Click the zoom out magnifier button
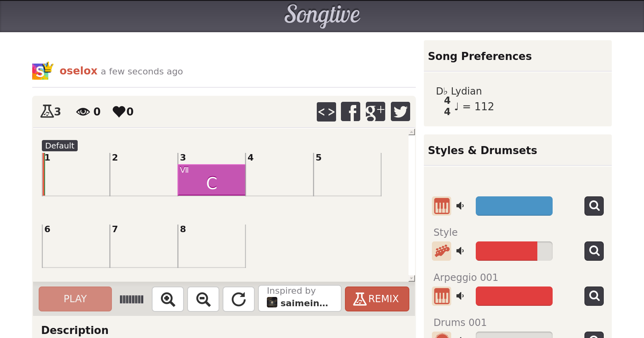644x338 pixels. point(203,299)
